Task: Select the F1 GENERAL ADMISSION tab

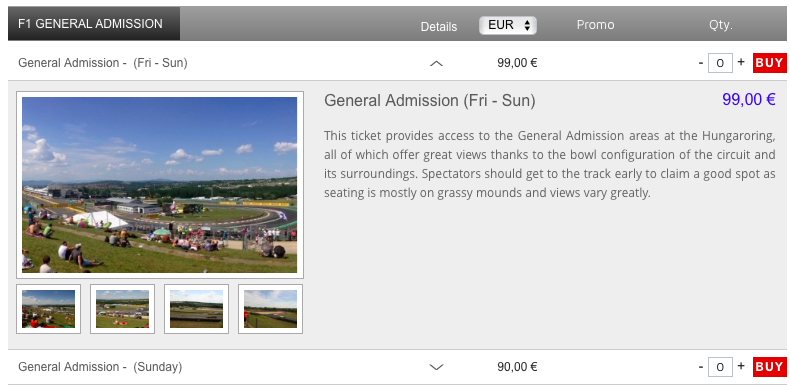Action: pyautogui.click(x=94, y=24)
